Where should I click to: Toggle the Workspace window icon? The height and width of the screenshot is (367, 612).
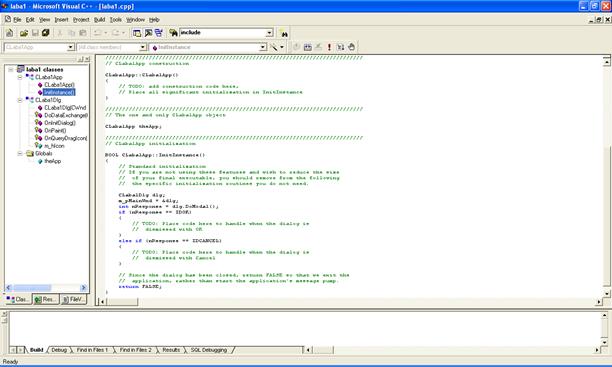[137, 33]
